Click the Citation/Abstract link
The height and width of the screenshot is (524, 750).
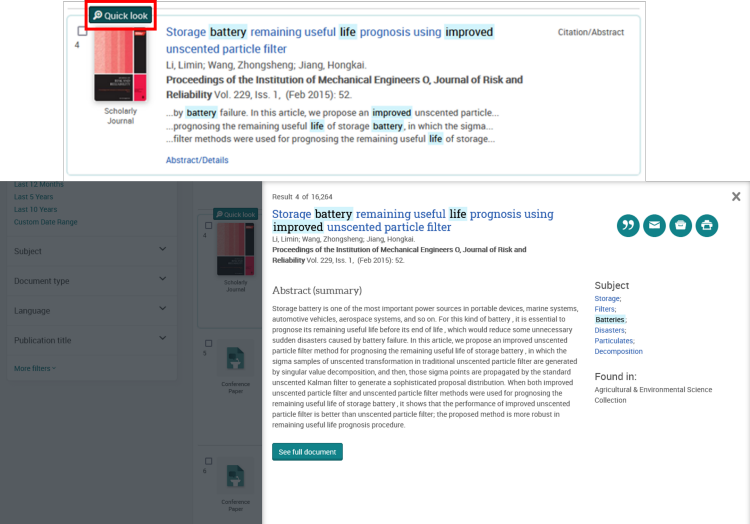(590, 32)
